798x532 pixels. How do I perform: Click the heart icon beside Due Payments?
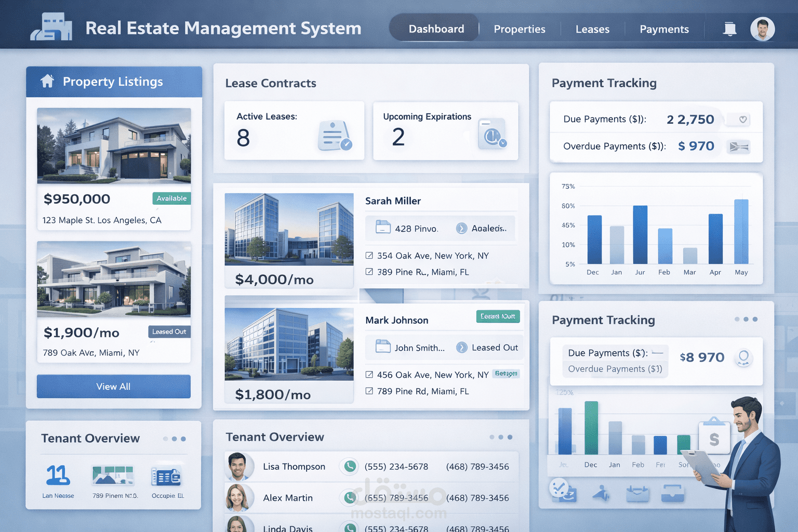pos(742,119)
